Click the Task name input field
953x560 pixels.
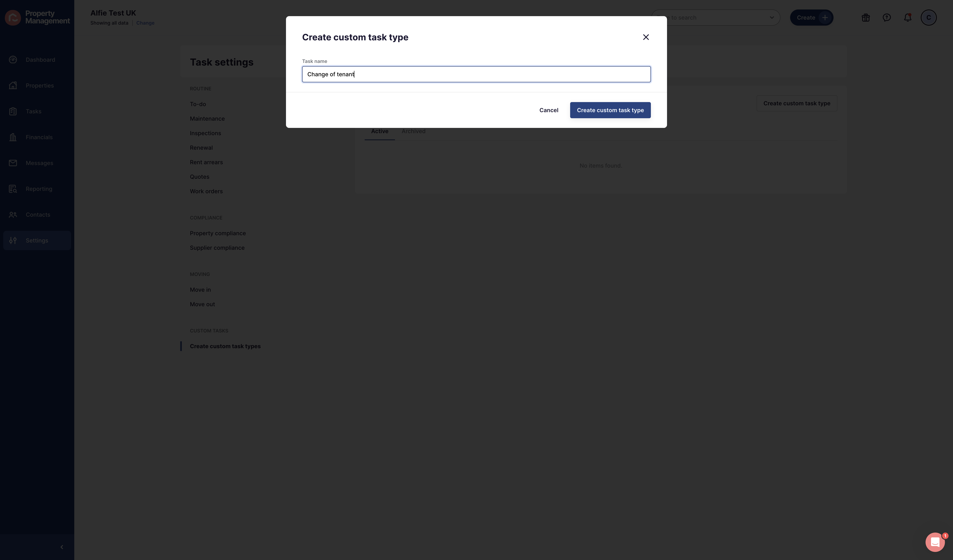coord(476,74)
